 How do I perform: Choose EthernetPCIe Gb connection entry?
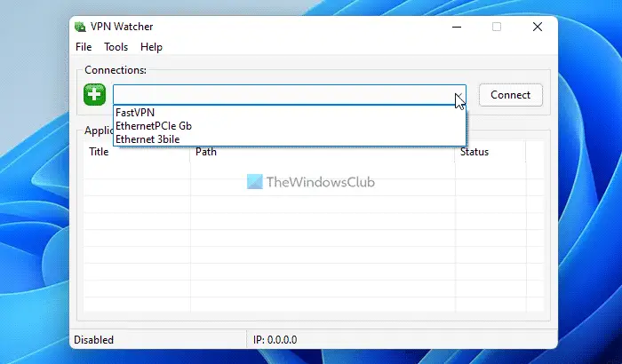pyautogui.click(x=290, y=126)
